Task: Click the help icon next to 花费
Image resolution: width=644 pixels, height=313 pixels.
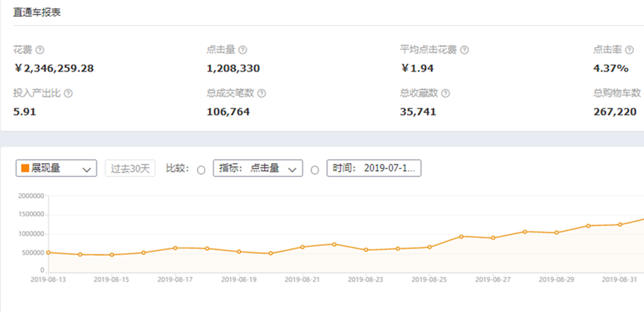Action: pyautogui.click(x=40, y=50)
